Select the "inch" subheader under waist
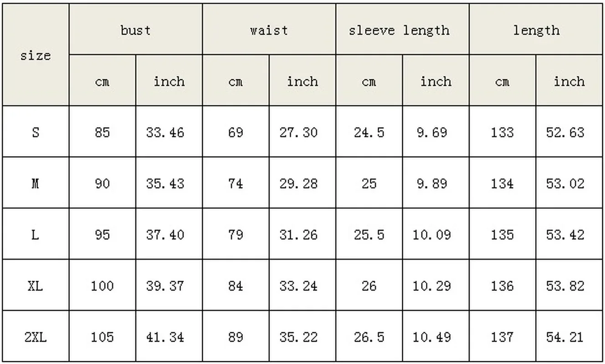The image size is (605, 364). (302, 81)
